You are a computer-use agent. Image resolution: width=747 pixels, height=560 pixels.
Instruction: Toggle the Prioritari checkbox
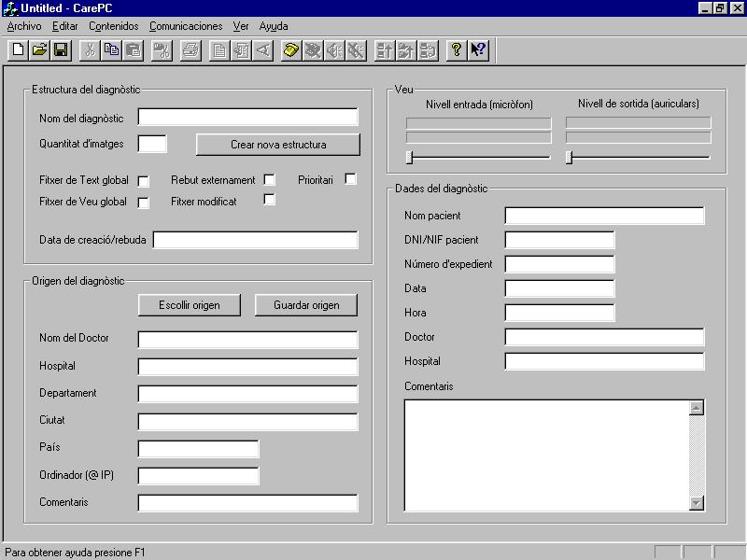(x=350, y=179)
